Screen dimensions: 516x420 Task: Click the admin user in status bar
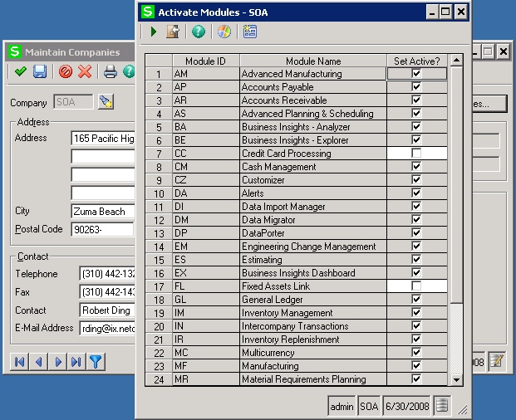point(342,407)
